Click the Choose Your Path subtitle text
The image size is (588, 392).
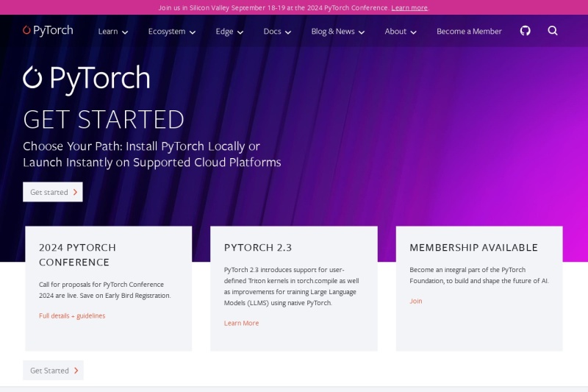(x=152, y=154)
